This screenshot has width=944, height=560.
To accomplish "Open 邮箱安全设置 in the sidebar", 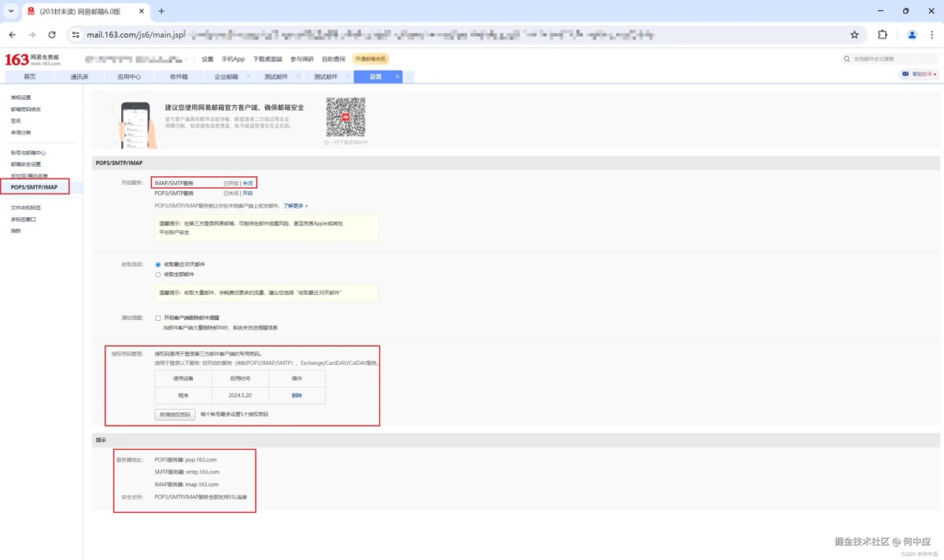I will pyautogui.click(x=26, y=164).
